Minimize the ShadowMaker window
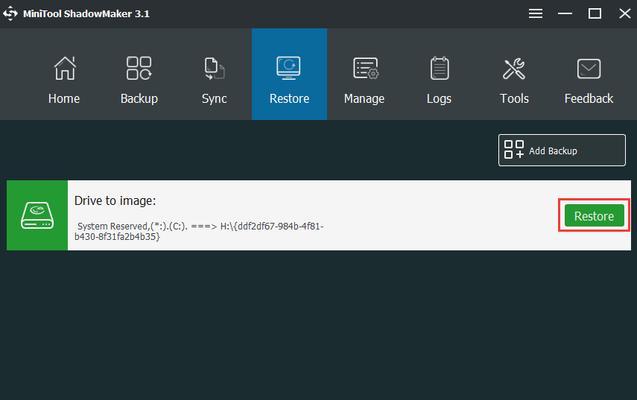This screenshot has height=400, width=637. (565, 14)
